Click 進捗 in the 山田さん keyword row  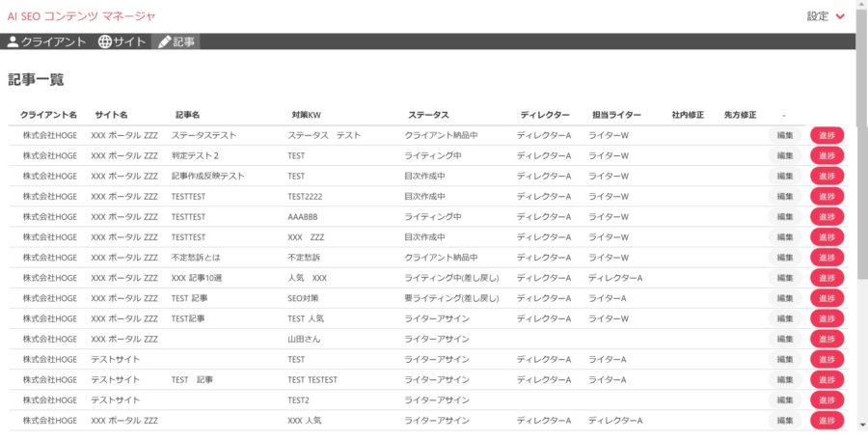coord(827,339)
